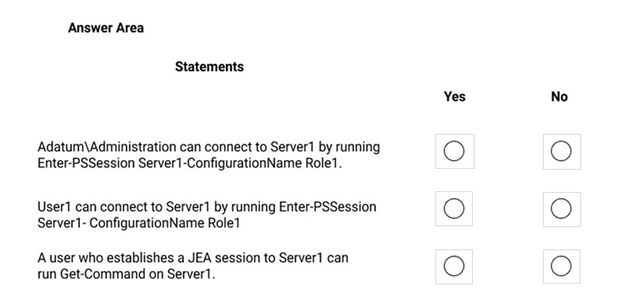Click the line 'A user who establishes a JEA session'
The image size is (644, 298).
click(x=193, y=257)
